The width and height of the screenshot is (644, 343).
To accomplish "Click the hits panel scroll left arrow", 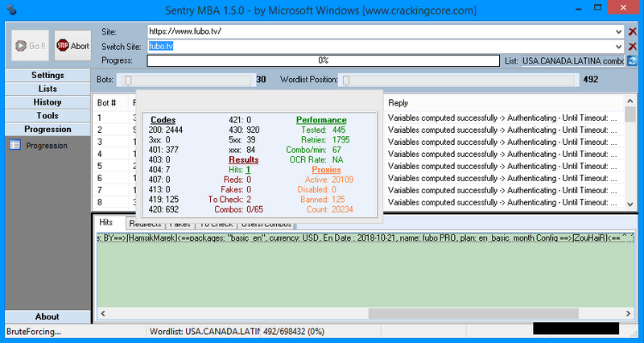I will click(103, 313).
